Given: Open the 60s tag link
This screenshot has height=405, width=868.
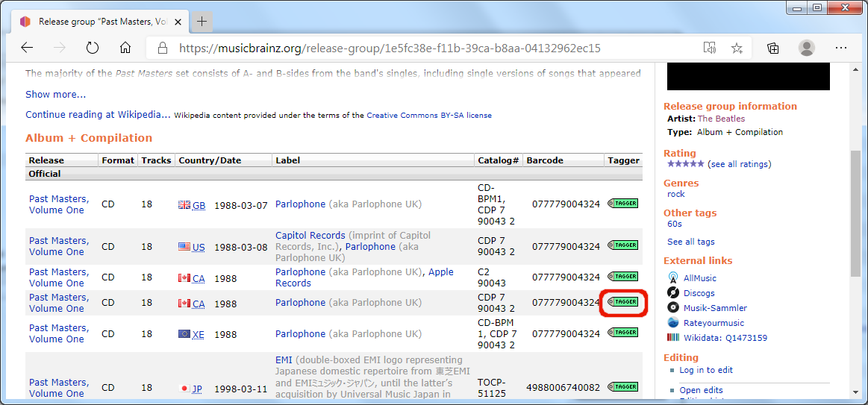Looking at the screenshot, I should point(674,224).
